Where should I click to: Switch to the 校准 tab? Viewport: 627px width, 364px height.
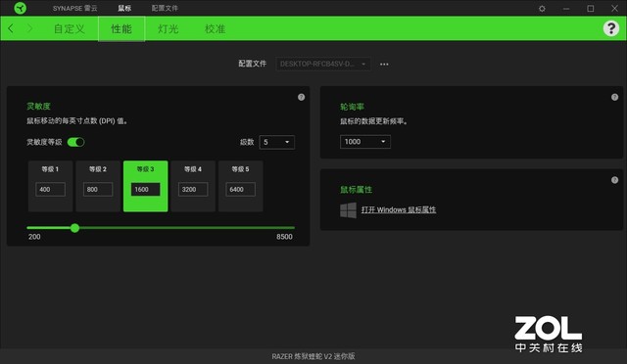coord(216,28)
